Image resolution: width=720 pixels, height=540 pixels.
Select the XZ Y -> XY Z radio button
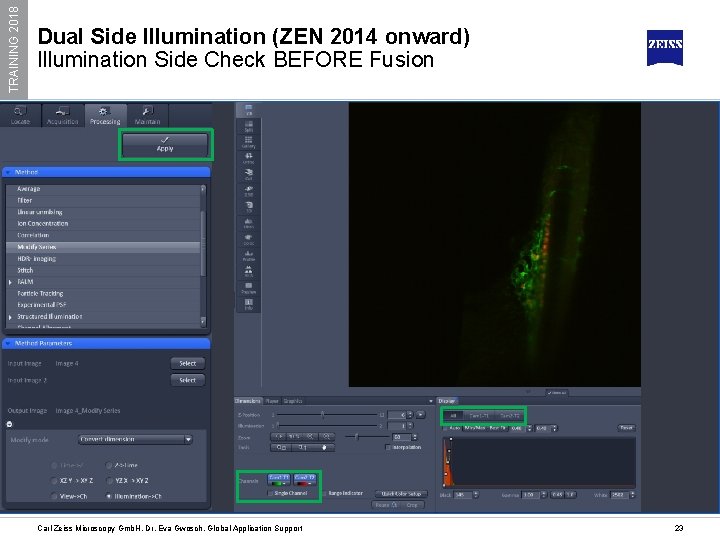tap(54, 481)
